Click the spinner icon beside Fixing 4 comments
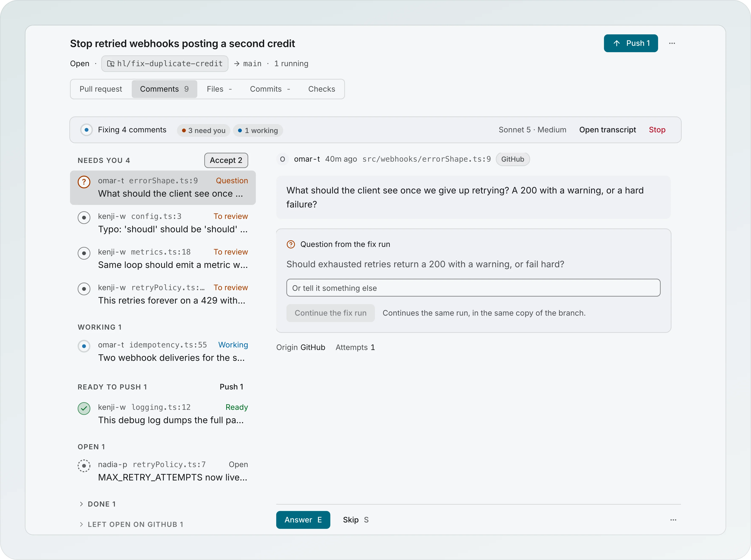The height and width of the screenshot is (560, 751). pos(87,130)
